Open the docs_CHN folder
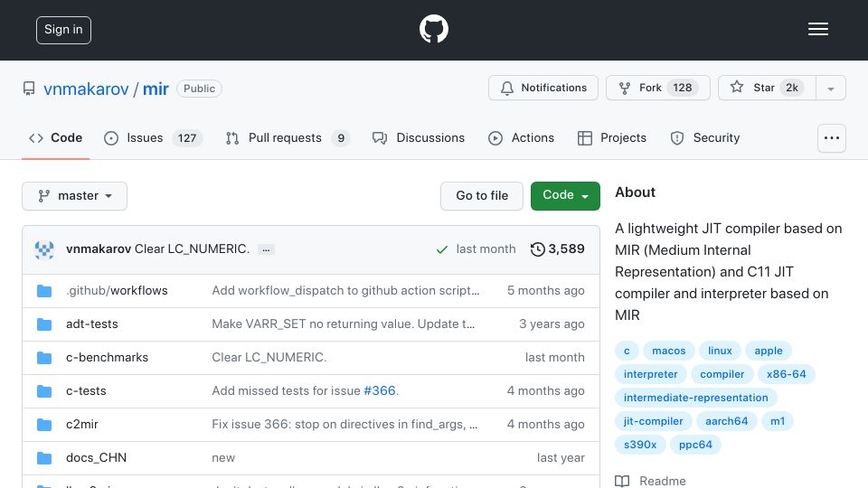 point(97,457)
